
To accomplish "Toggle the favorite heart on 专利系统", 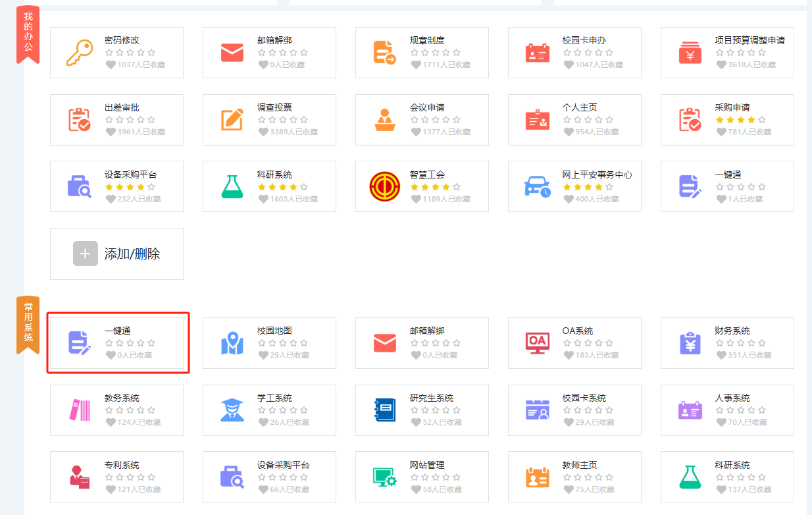I will pos(111,489).
